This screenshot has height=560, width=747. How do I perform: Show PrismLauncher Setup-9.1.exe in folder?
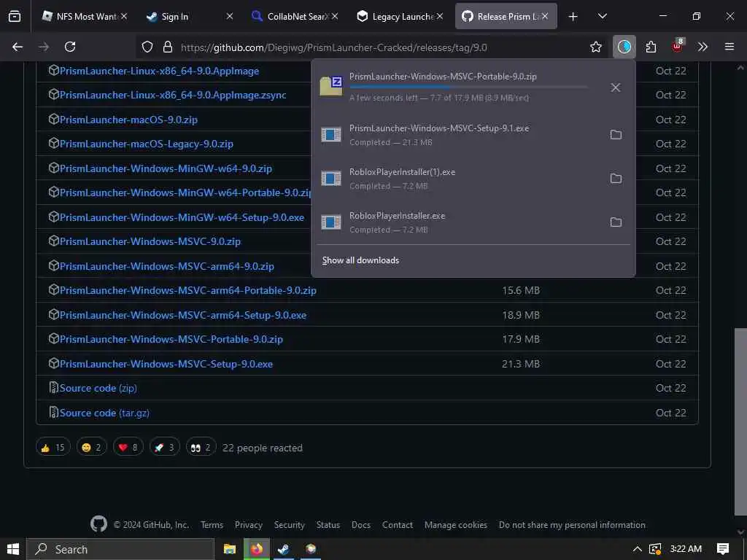616,135
